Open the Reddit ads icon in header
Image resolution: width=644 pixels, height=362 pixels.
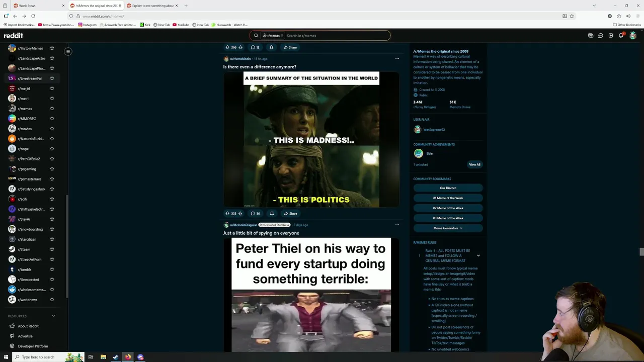click(x=591, y=36)
